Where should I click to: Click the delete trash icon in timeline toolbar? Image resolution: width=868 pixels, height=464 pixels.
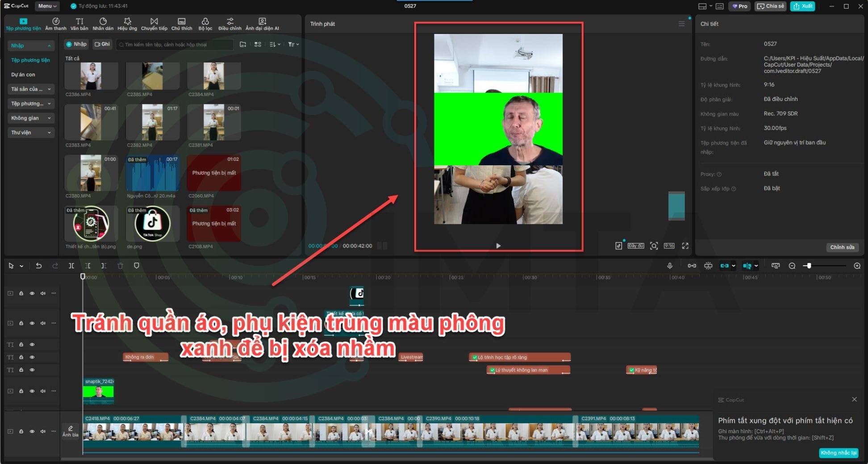[120, 266]
